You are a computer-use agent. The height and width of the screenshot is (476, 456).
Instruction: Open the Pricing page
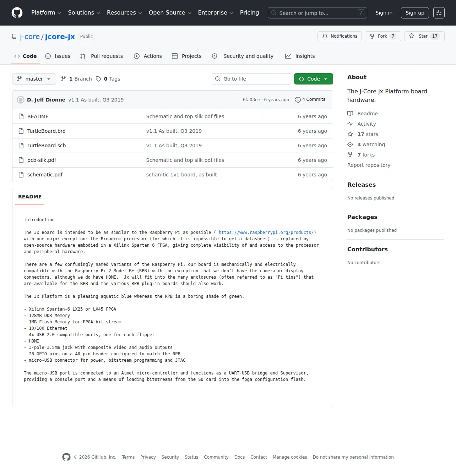[x=249, y=13]
